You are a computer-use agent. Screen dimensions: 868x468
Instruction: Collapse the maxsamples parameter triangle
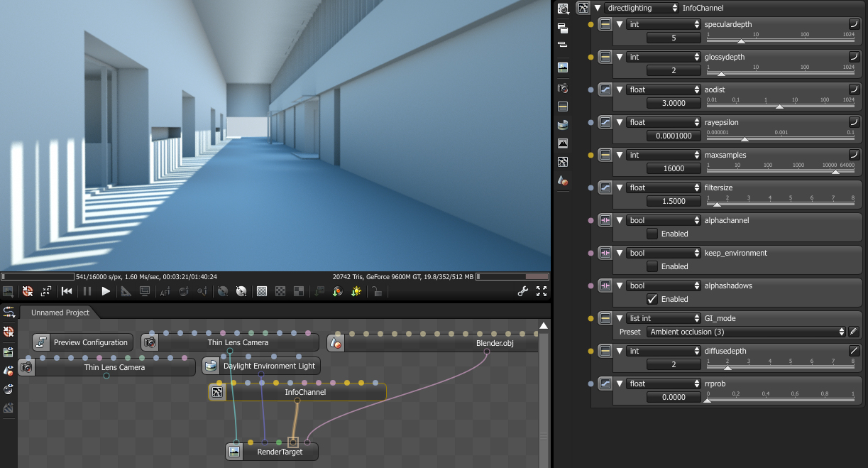pos(620,155)
